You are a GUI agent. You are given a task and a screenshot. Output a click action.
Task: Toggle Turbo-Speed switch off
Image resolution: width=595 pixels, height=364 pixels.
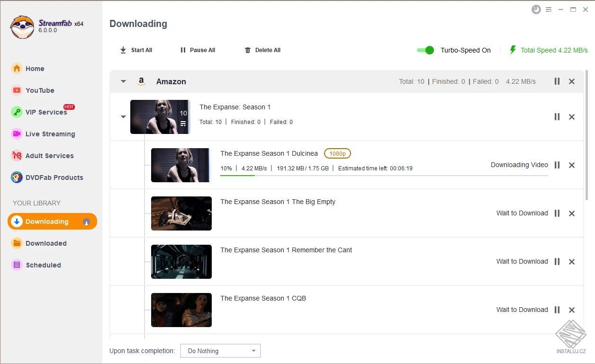coord(425,50)
